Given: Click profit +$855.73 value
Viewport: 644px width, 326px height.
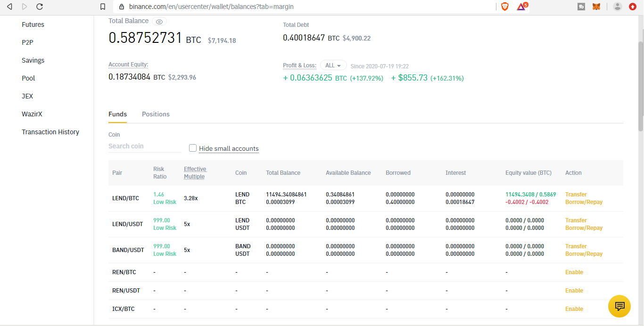Looking at the screenshot, I should (409, 78).
